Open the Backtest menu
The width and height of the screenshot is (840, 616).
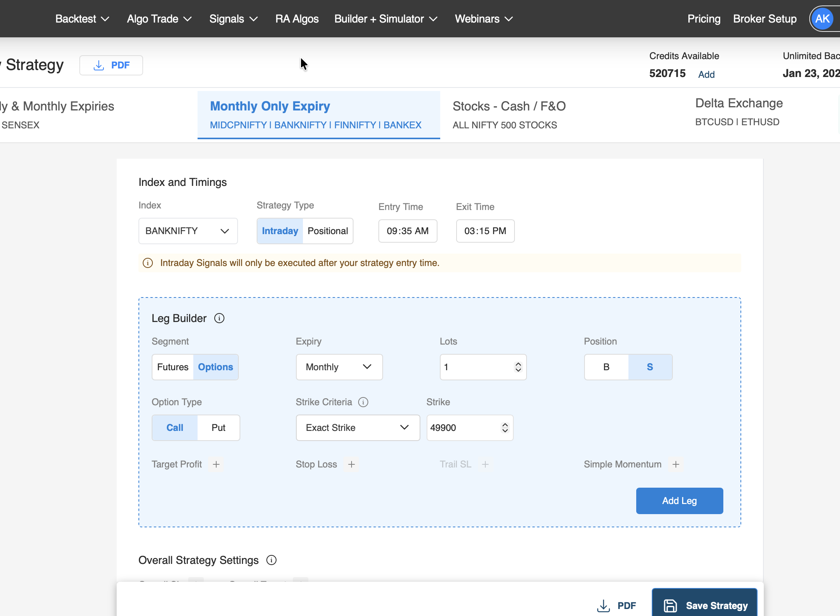pos(82,19)
